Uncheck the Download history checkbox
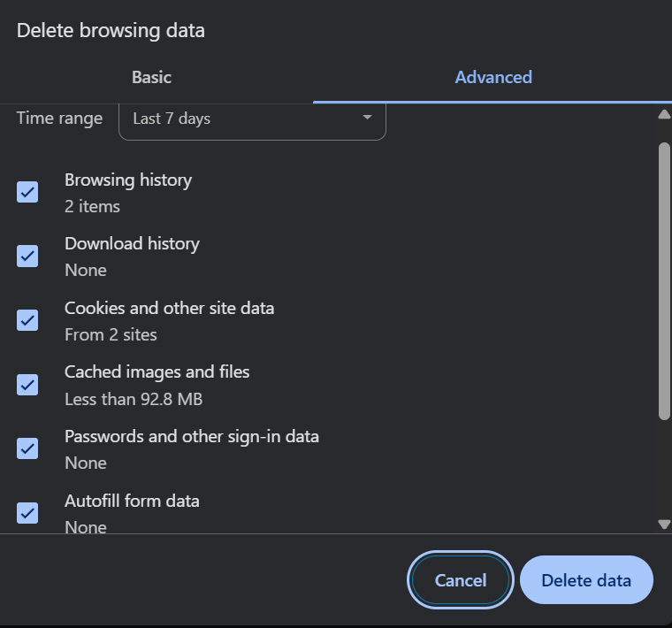The image size is (672, 628). coord(27,256)
